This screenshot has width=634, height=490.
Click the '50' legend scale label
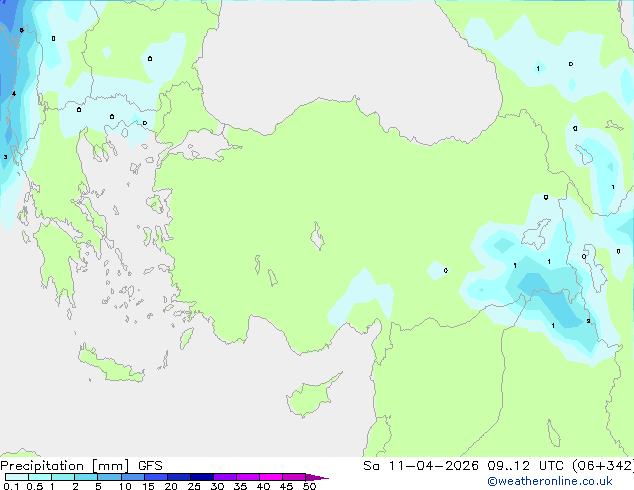click(309, 486)
